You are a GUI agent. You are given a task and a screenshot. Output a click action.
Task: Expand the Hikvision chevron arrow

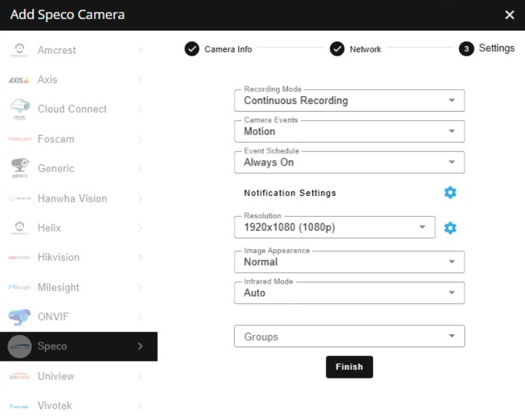tap(140, 257)
